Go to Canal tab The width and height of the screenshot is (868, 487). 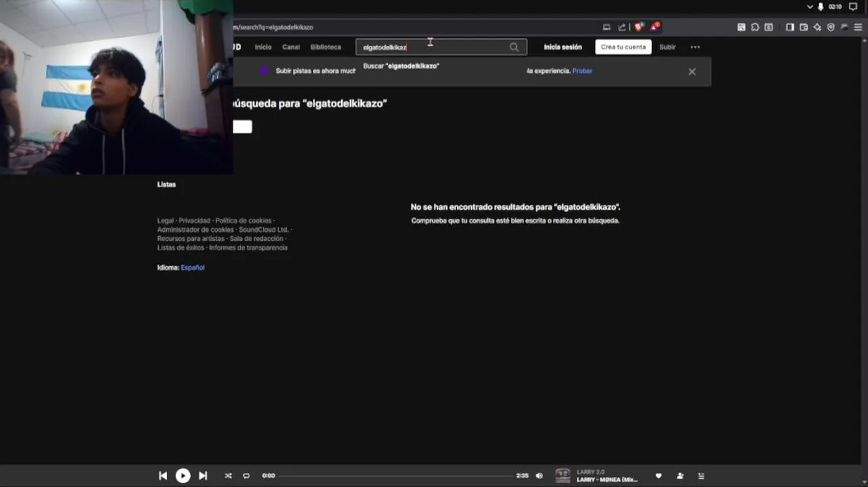click(x=291, y=47)
